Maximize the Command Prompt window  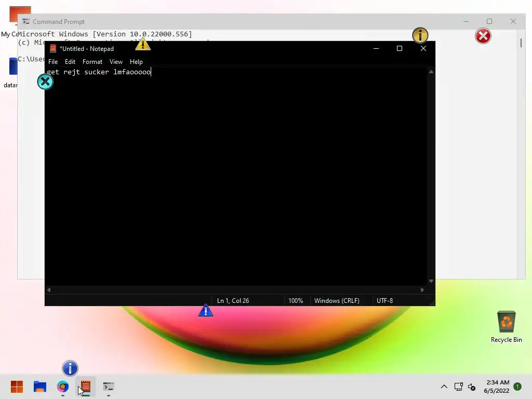tap(489, 21)
